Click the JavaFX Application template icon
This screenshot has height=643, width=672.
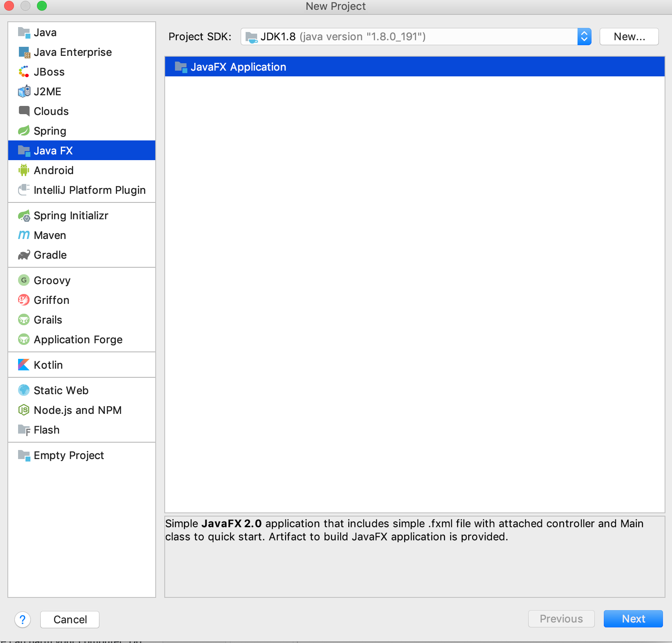181,67
